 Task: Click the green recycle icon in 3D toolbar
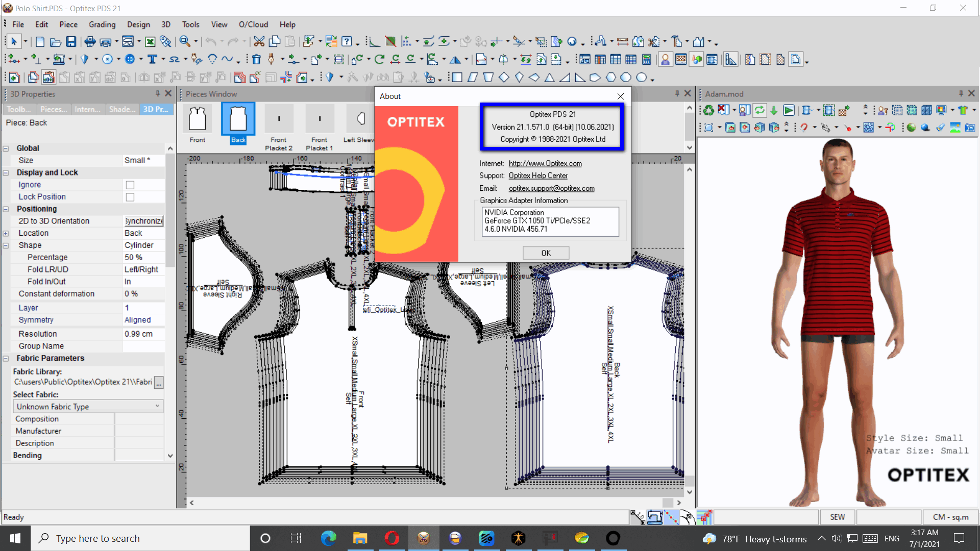(709, 110)
